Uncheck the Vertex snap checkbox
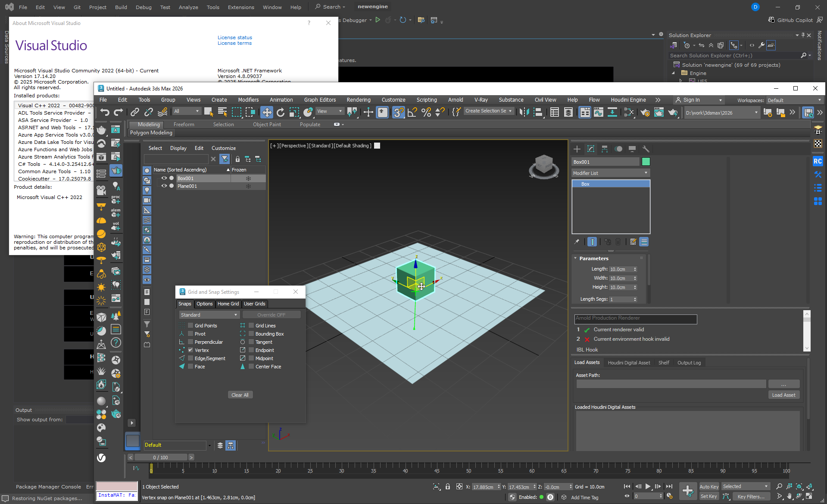 [x=190, y=350]
